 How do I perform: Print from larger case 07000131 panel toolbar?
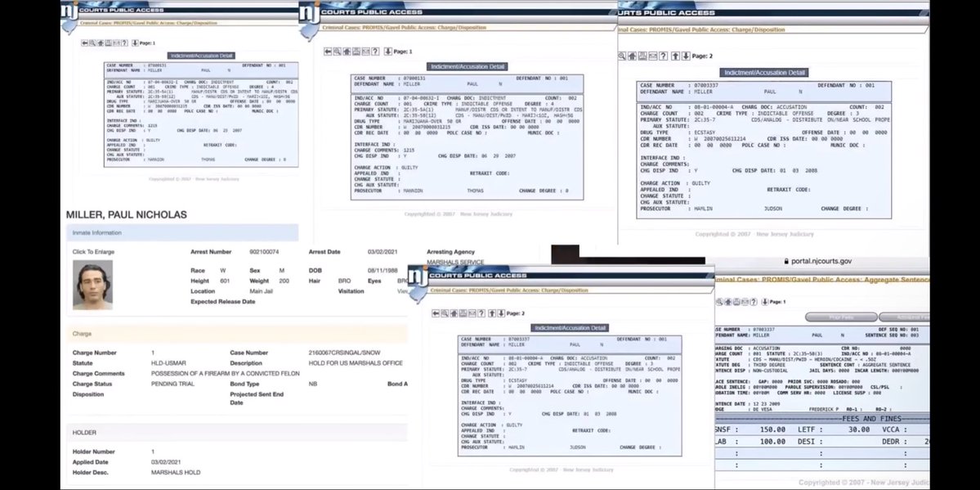[356, 52]
